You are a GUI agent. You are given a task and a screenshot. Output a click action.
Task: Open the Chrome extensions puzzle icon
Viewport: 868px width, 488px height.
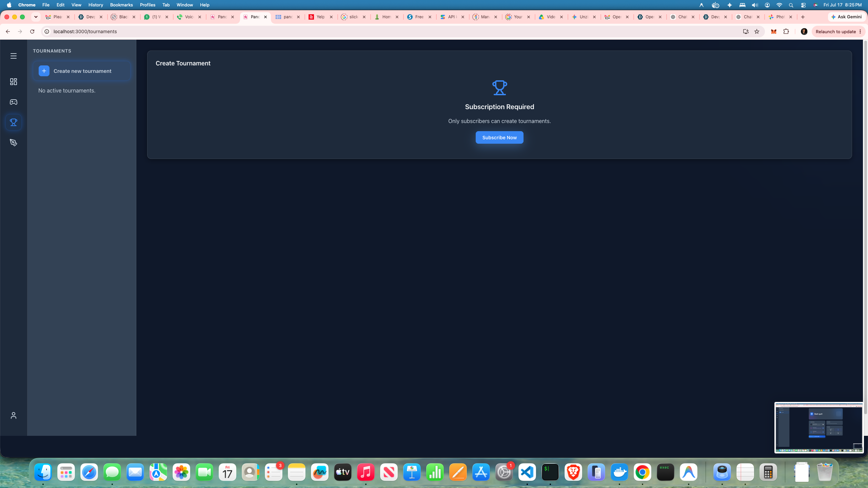[x=786, y=32]
